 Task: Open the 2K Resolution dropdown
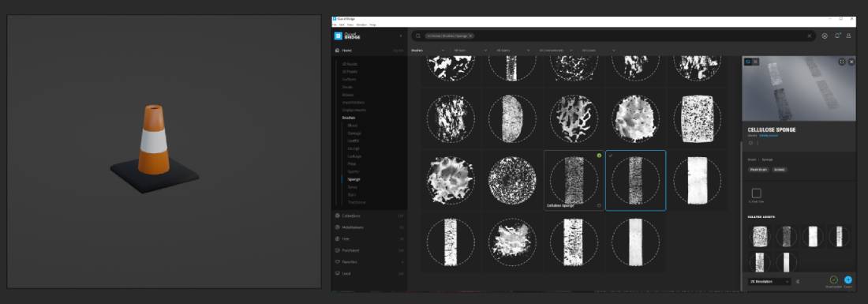point(769,281)
